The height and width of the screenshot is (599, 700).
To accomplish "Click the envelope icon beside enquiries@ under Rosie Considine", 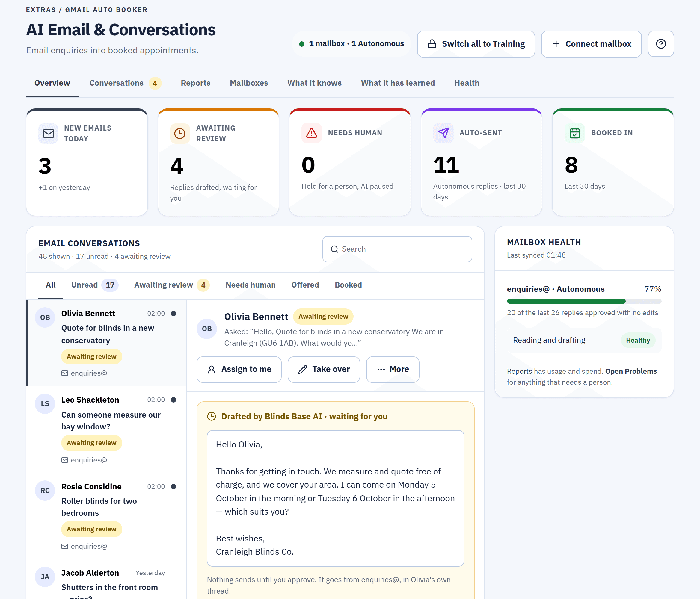I will point(64,546).
